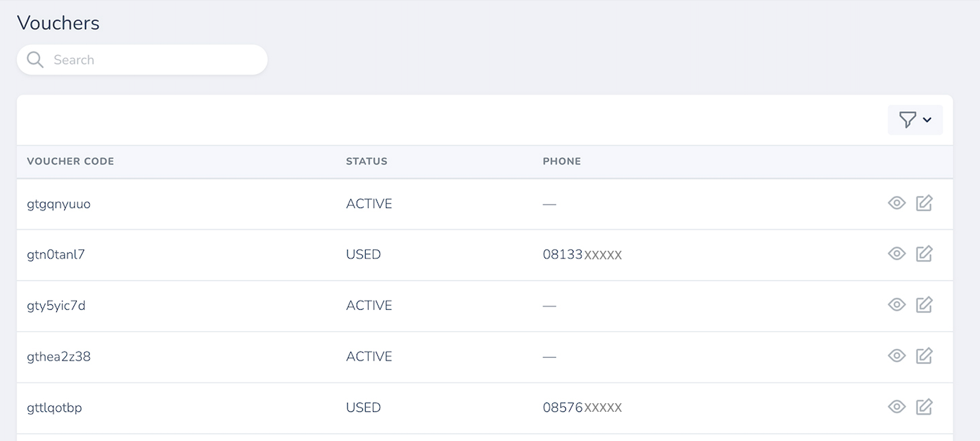Screen dimensions: 980x441
Task: Sort by Status column header
Action: (367, 162)
